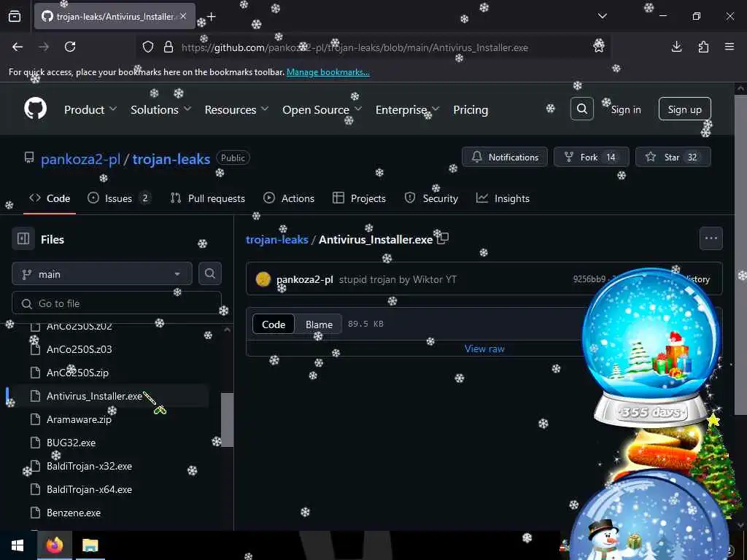This screenshot has width=747, height=560.
Task: Switch to the Issues tab
Action: (x=119, y=198)
